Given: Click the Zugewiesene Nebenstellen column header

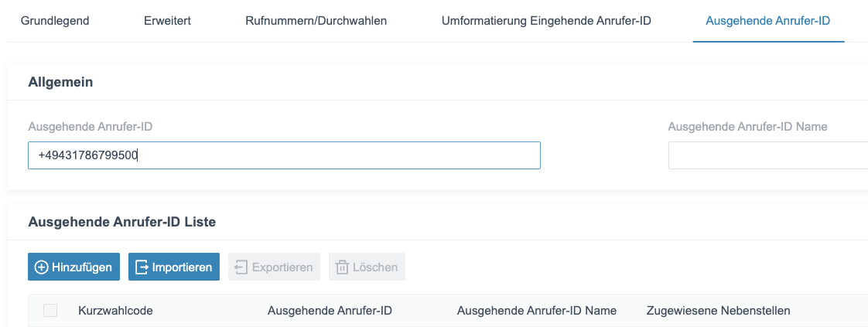Looking at the screenshot, I should tap(719, 311).
